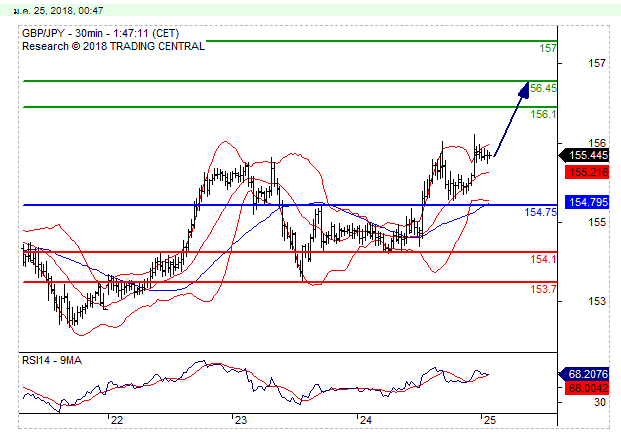621x445 pixels.
Task: Click the 'RSI14 - 9MA' indicator label
Action: coord(52,360)
